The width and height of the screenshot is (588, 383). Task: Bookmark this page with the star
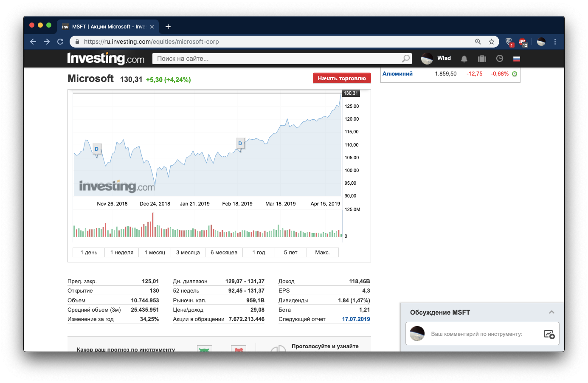492,42
